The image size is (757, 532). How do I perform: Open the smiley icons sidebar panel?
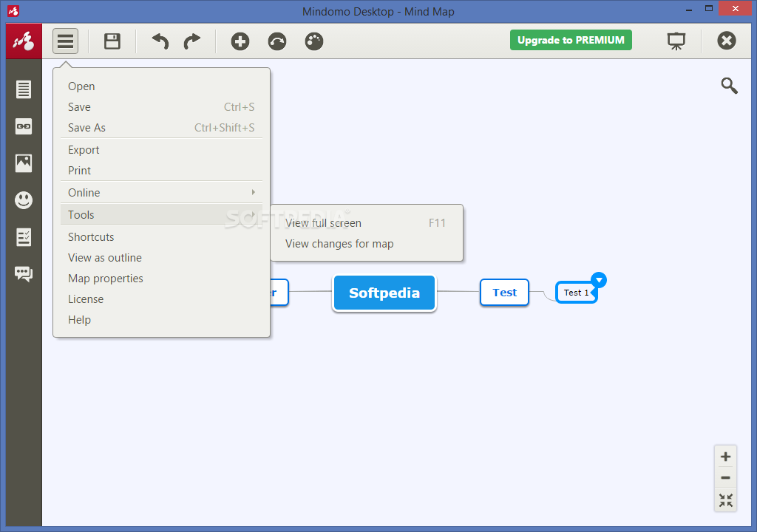pos(24,199)
